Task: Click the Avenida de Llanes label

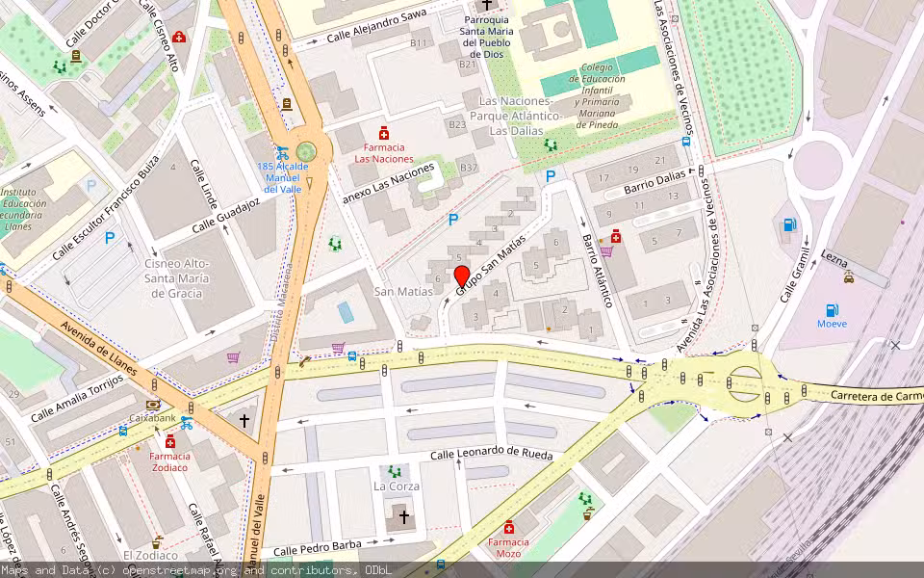Action: pos(98,349)
